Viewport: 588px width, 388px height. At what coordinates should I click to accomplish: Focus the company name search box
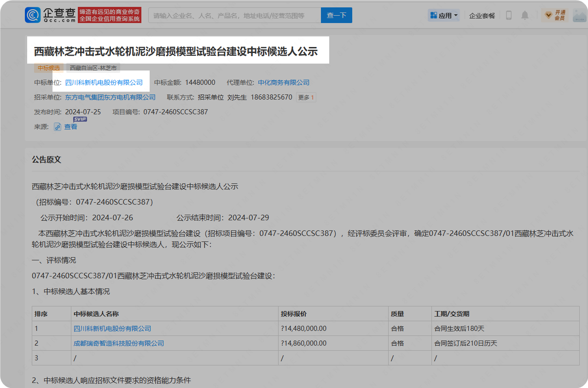click(x=235, y=15)
